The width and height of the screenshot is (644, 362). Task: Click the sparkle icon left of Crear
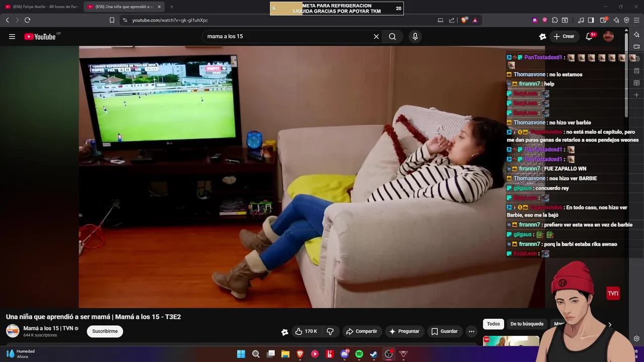542,36
